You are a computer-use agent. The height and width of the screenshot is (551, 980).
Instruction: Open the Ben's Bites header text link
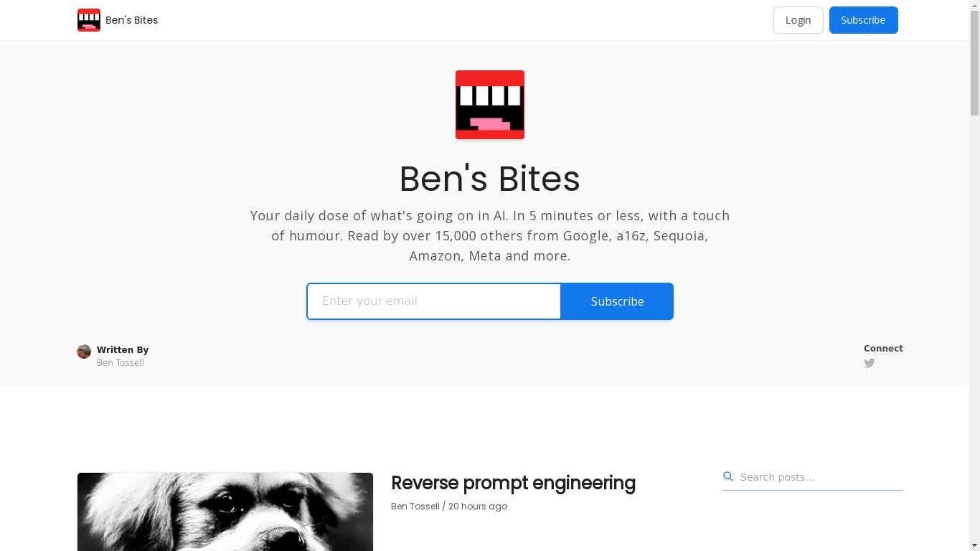[x=131, y=20]
